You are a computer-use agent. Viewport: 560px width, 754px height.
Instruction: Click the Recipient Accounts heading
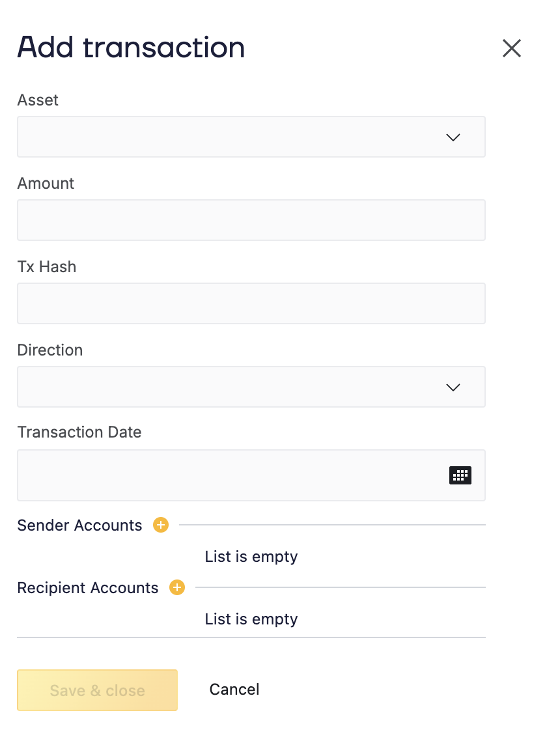(x=88, y=588)
